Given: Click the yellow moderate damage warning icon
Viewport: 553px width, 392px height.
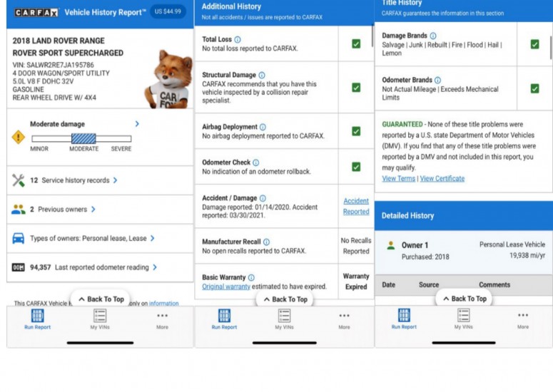Looking at the screenshot, I should [x=19, y=137].
